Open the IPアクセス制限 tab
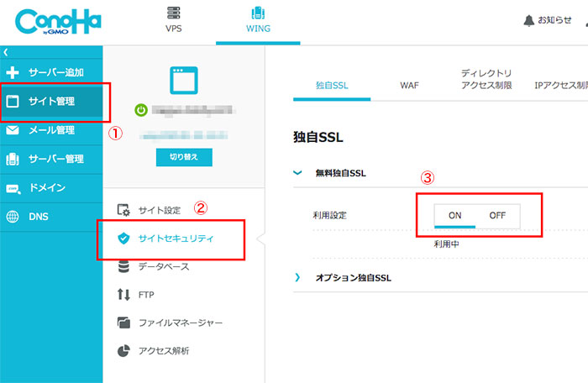Viewport: 588px width, 383px height. (561, 86)
